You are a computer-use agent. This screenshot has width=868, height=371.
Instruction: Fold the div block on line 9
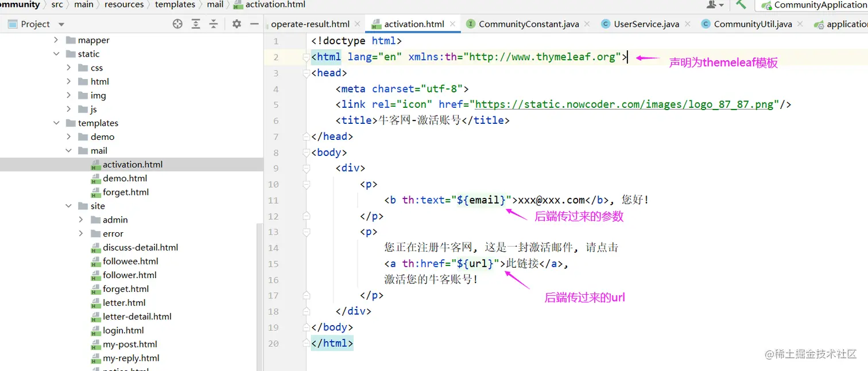306,169
